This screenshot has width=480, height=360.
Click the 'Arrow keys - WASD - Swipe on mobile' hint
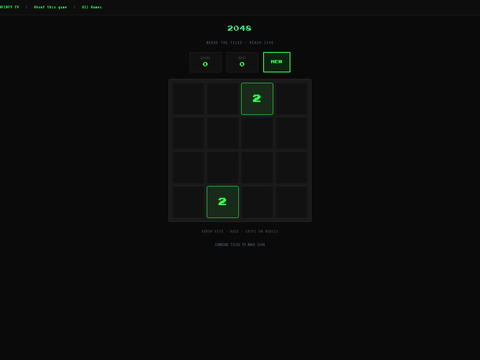[x=240, y=231]
